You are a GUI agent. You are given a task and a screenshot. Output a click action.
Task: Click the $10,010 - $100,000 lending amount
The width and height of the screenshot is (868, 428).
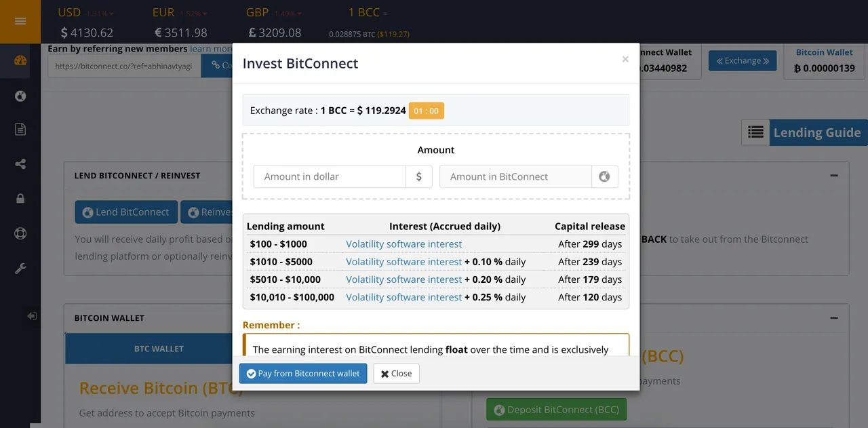[x=292, y=296]
